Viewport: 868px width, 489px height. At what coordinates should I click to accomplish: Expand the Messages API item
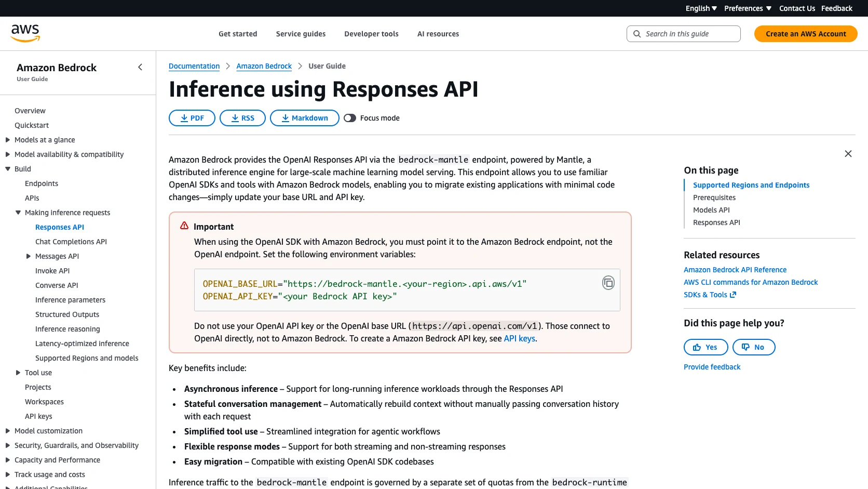[29, 256]
